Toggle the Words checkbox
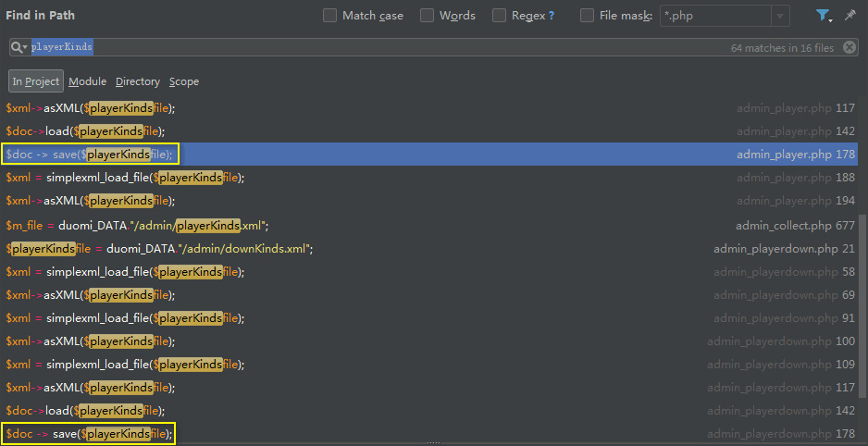The image size is (868, 446). (427, 16)
